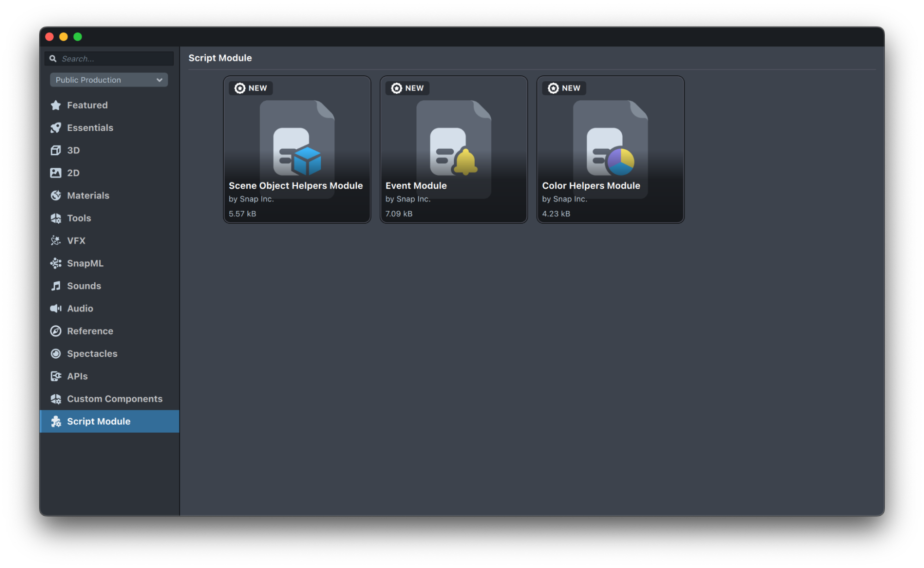The height and width of the screenshot is (568, 924).
Task: Switch to Custom Components category
Action: click(x=114, y=399)
